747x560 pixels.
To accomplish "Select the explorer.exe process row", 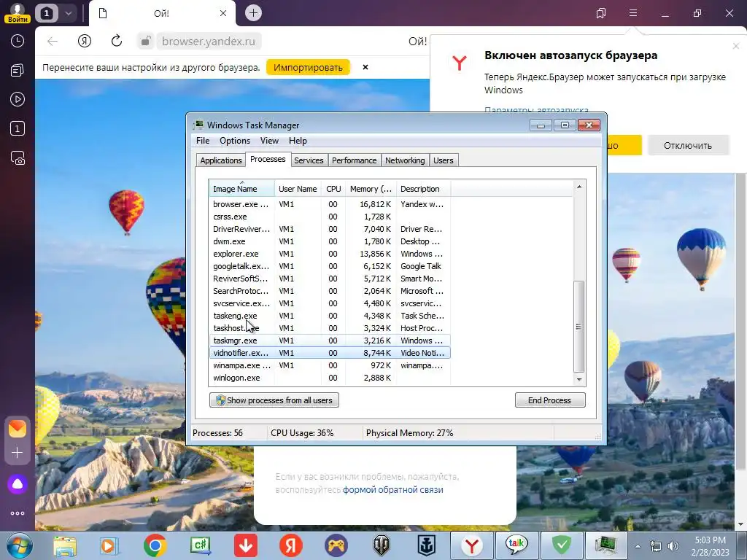I will pos(330,254).
